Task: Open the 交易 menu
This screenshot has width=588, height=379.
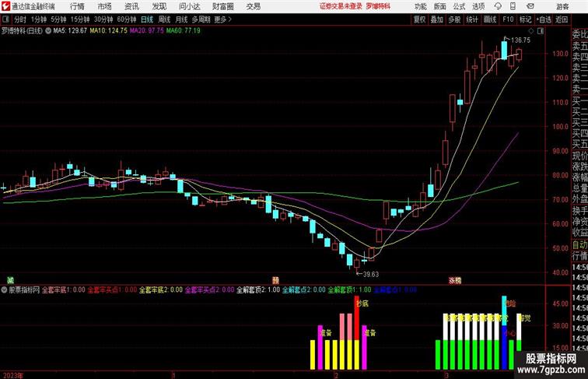Action: (253, 6)
